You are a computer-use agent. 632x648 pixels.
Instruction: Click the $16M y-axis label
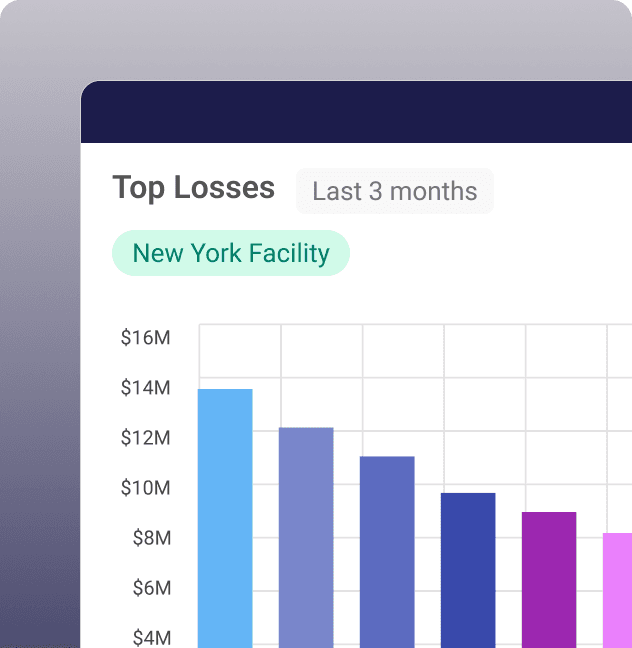point(145,338)
